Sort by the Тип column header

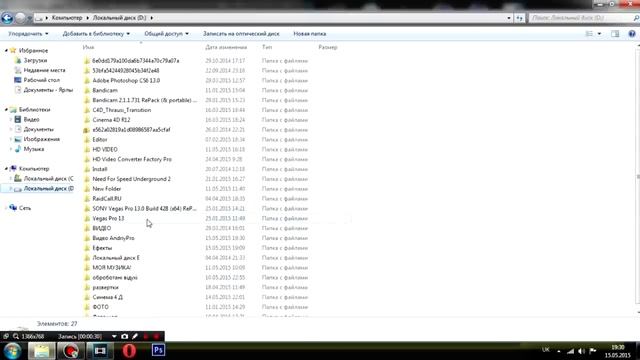coord(267,47)
